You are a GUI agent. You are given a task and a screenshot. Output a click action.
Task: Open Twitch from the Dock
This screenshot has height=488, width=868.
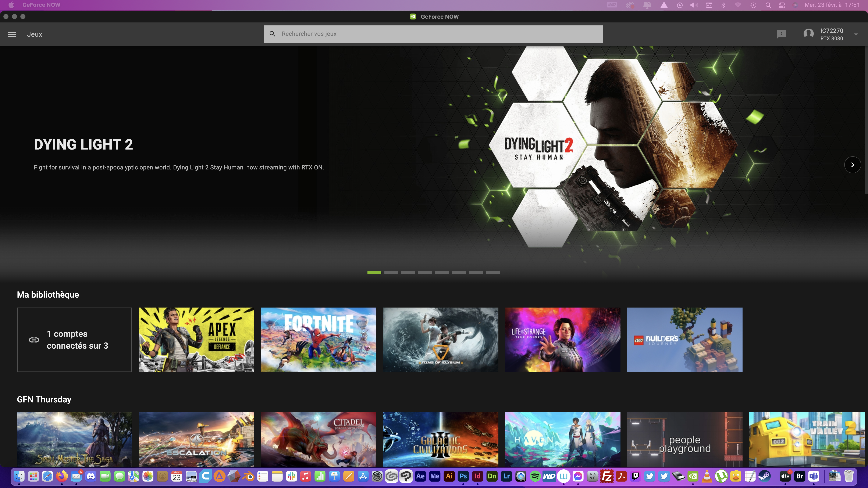point(636,476)
